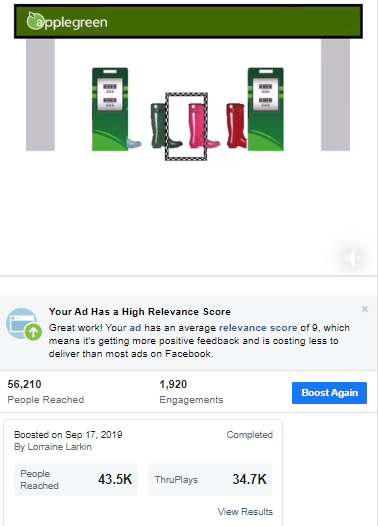Click the Boosted on Sep 17, 2019 heading

click(68, 435)
